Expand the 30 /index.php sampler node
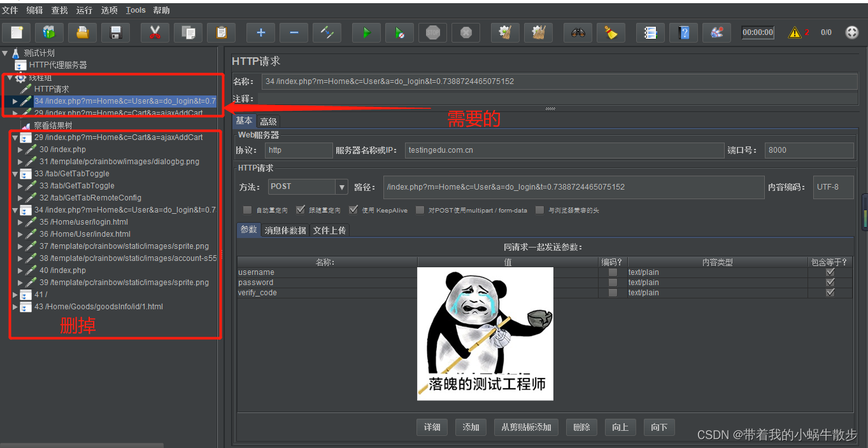 [x=20, y=150]
